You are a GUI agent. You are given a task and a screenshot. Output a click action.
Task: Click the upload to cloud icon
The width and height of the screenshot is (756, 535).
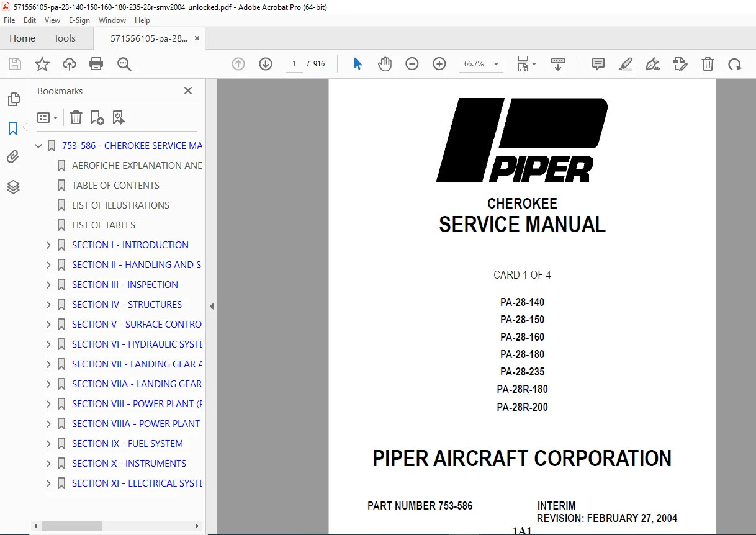[69, 64]
